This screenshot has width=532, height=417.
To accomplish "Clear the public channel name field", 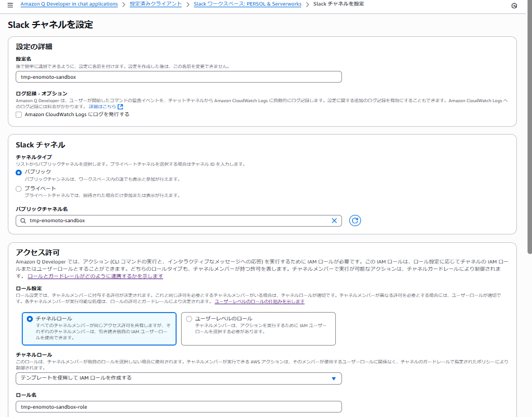I will [x=334, y=221].
